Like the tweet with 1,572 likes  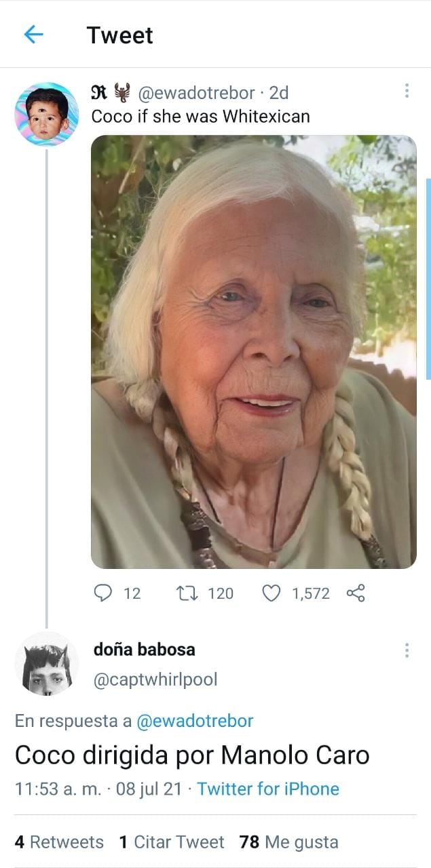[x=271, y=593]
